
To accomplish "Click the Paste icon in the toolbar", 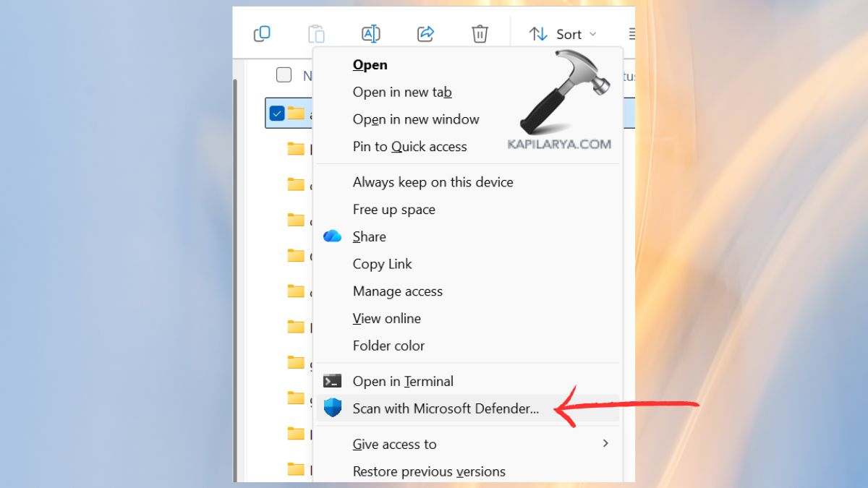I will click(316, 33).
